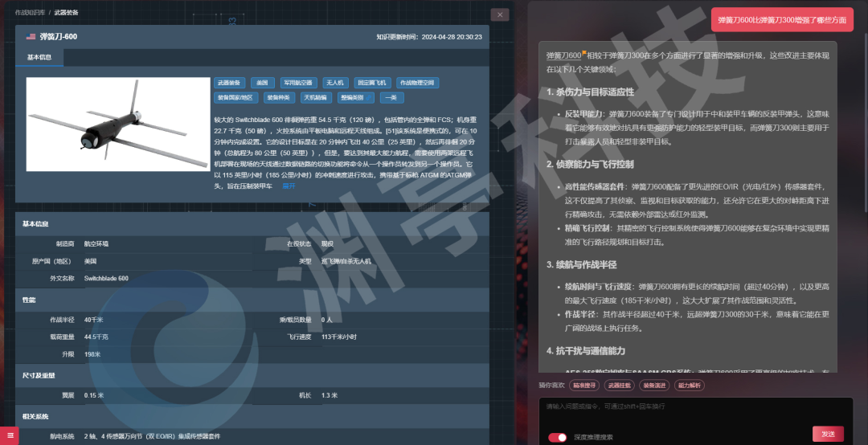Select the 装备国家/地区 tag
This screenshot has height=445, width=868.
pos(235,97)
